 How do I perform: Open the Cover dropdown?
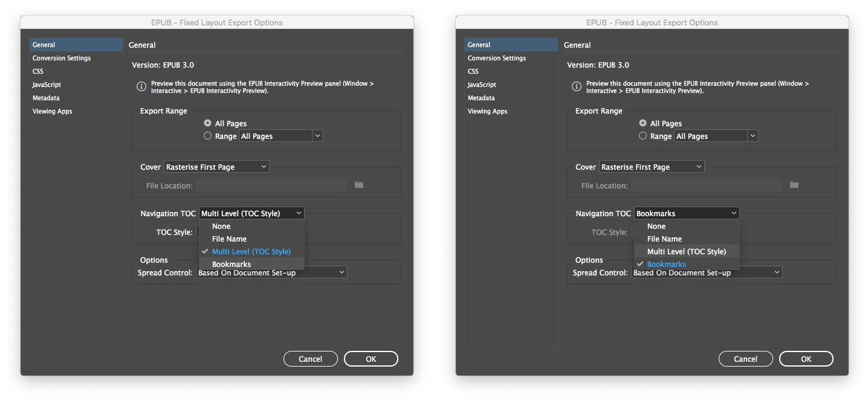216,166
